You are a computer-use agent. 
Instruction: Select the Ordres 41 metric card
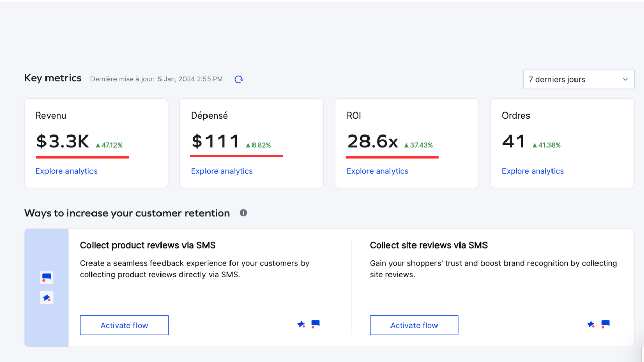tap(562, 143)
